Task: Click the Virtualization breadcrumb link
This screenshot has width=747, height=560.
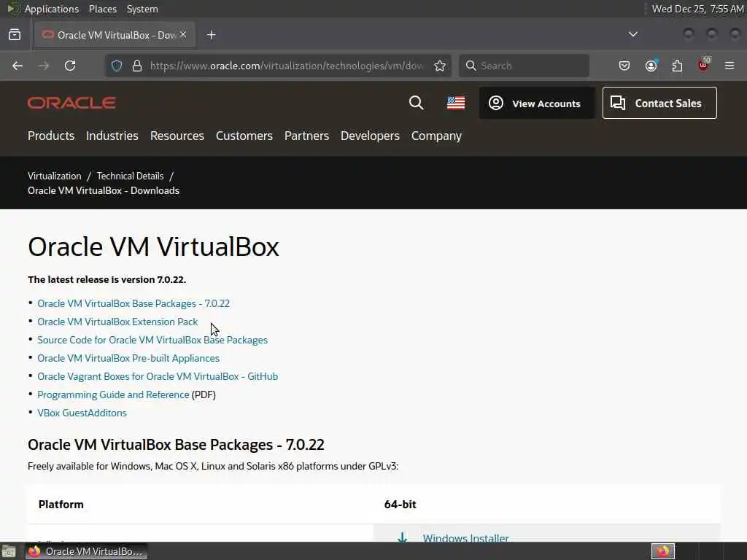Action: coord(54,176)
